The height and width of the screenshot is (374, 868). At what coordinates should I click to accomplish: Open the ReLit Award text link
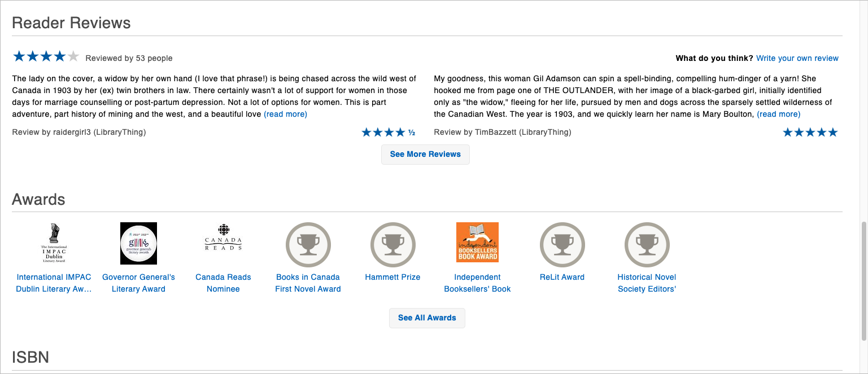[562, 277]
